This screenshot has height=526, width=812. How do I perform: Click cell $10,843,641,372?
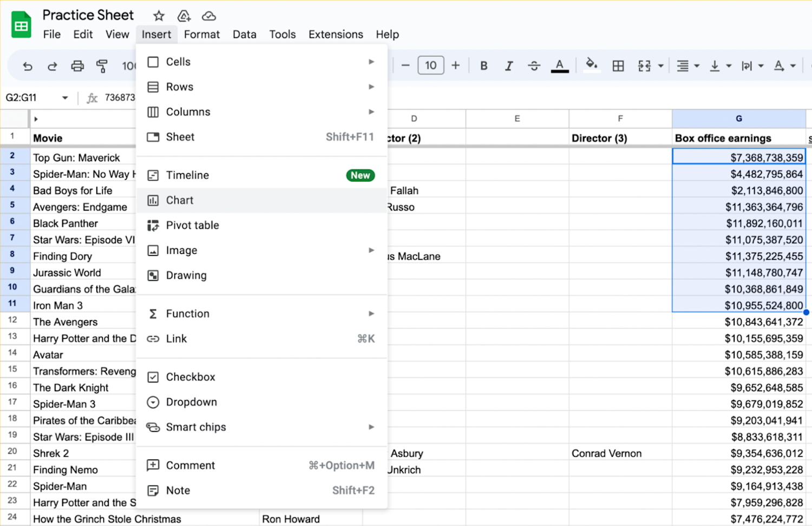(x=739, y=322)
